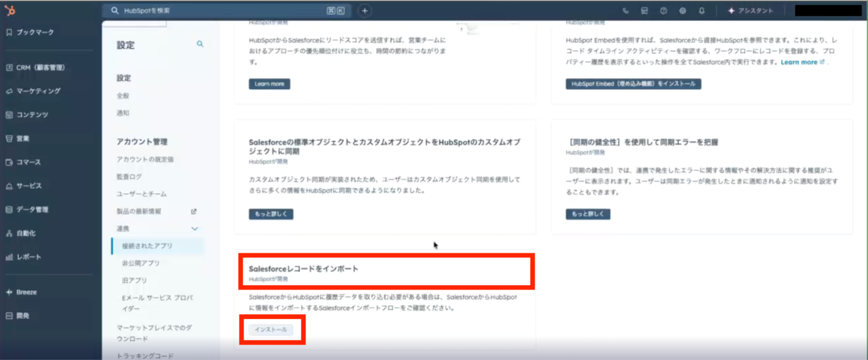Image resolution: width=868 pixels, height=360 pixels.
Task: Open the アシスタント panel
Action: (x=750, y=11)
